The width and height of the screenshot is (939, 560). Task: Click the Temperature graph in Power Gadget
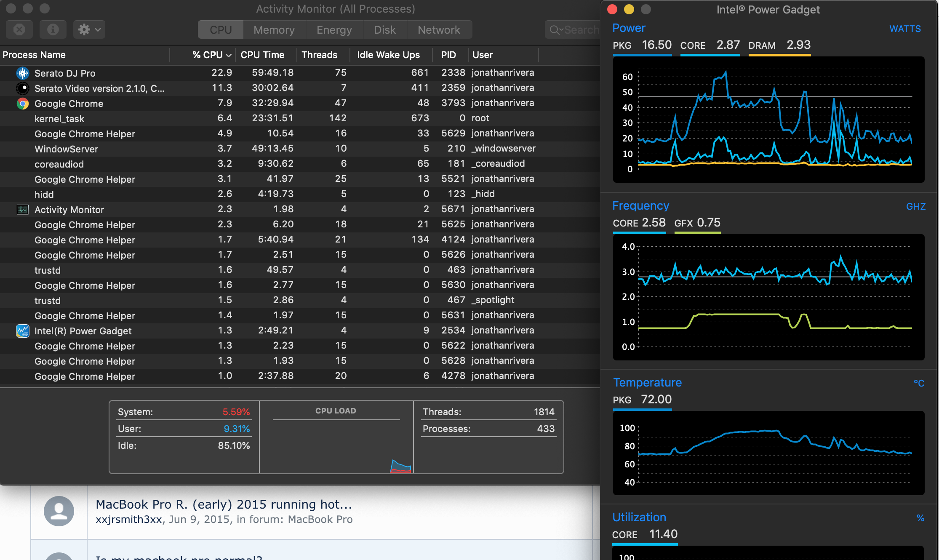(768, 453)
